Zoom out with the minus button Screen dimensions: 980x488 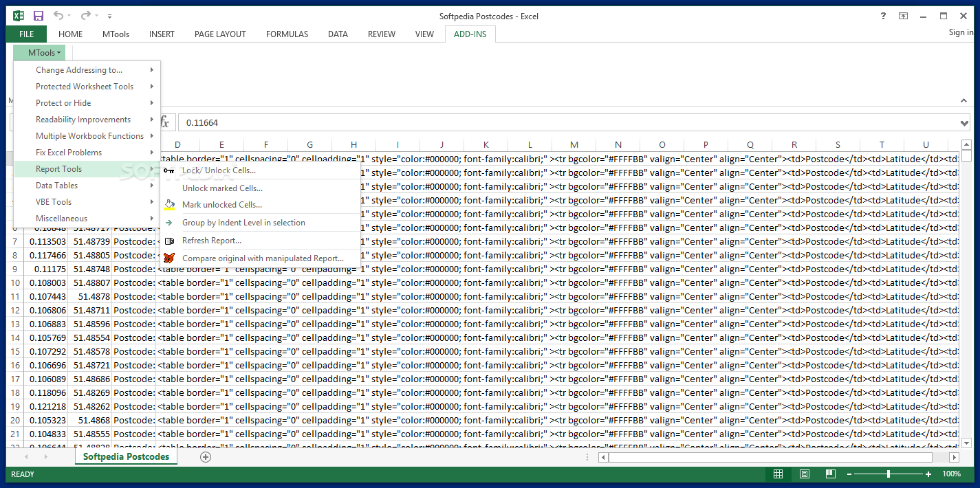point(850,474)
